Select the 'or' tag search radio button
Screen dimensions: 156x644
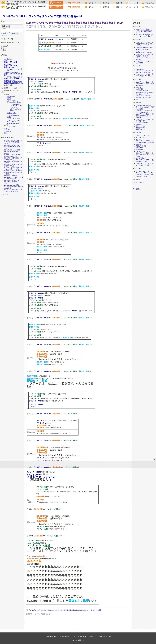coord(9,33)
